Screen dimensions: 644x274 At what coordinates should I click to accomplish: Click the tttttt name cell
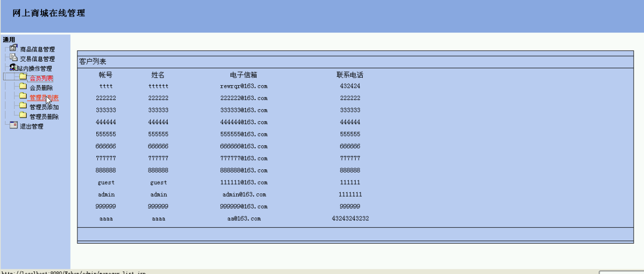click(158, 86)
